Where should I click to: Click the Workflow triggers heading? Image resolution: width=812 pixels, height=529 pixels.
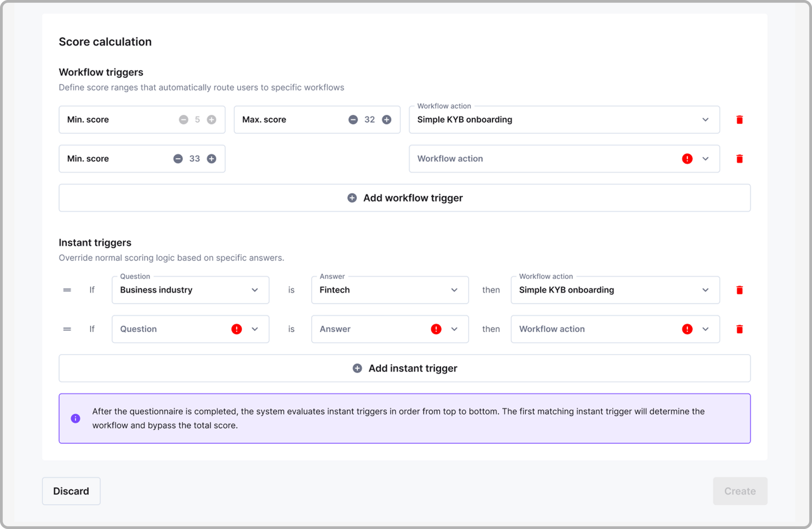[x=101, y=72]
